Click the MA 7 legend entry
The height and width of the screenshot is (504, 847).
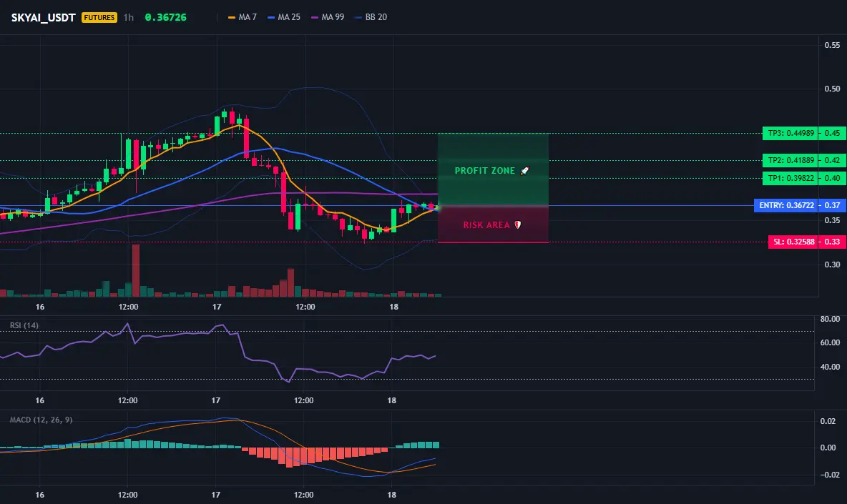(x=243, y=17)
